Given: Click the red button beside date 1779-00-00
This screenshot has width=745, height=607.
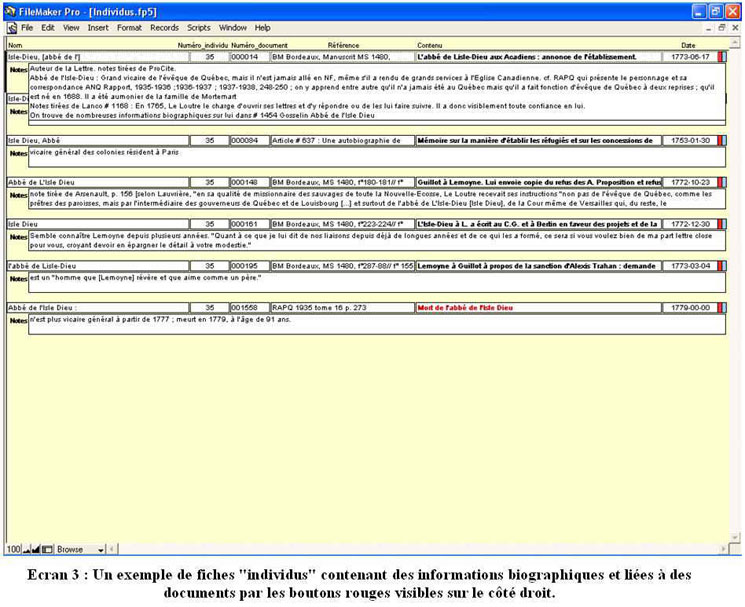Looking at the screenshot, I should coord(722,308).
